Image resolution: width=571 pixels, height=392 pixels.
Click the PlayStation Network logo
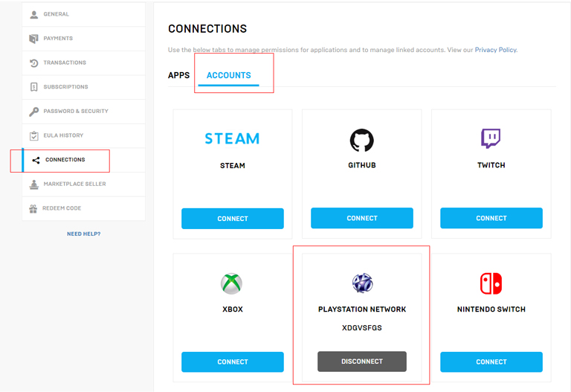click(362, 283)
